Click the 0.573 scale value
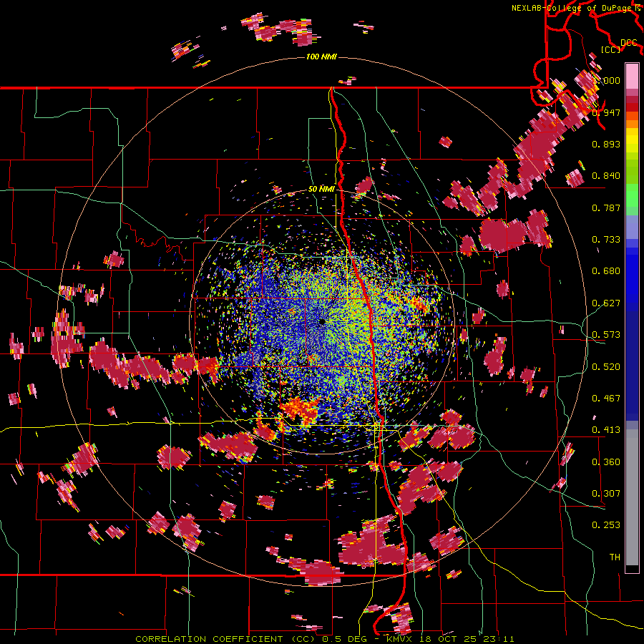644x644 pixels. 606,335
